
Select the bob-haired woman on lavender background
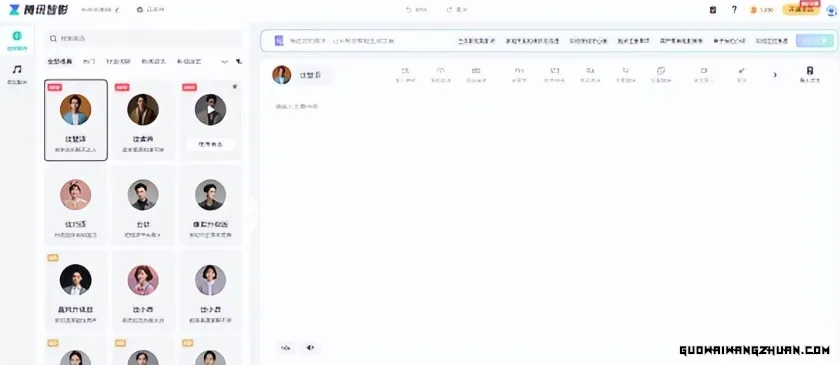tap(211, 290)
